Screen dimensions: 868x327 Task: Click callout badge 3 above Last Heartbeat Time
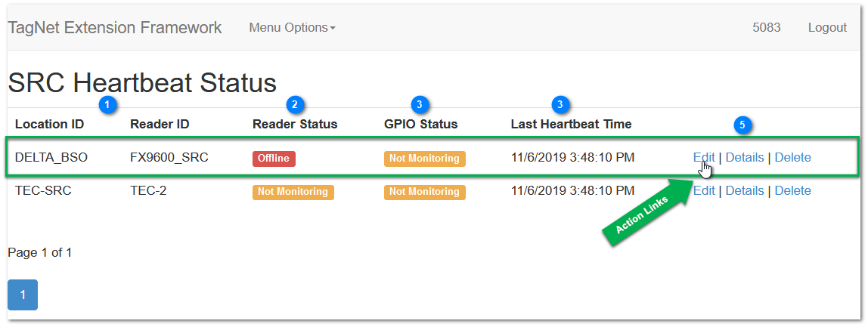coord(561,104)
